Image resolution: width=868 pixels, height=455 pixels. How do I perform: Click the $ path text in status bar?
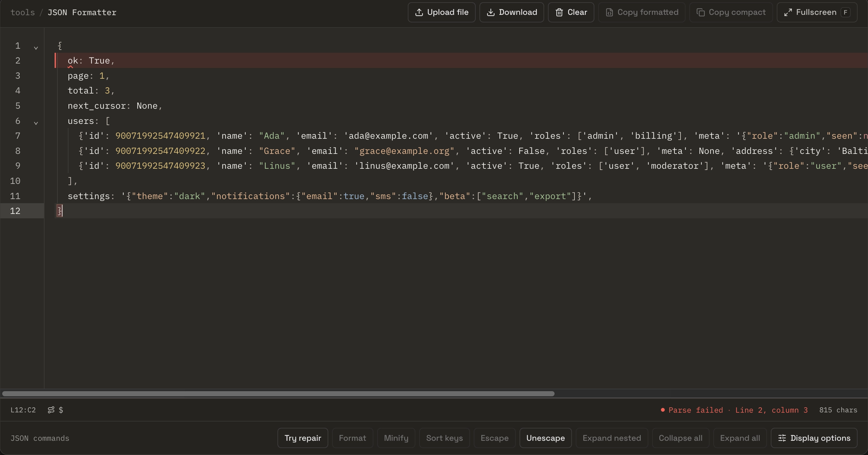pyautogui.click(x=61, y=410)
